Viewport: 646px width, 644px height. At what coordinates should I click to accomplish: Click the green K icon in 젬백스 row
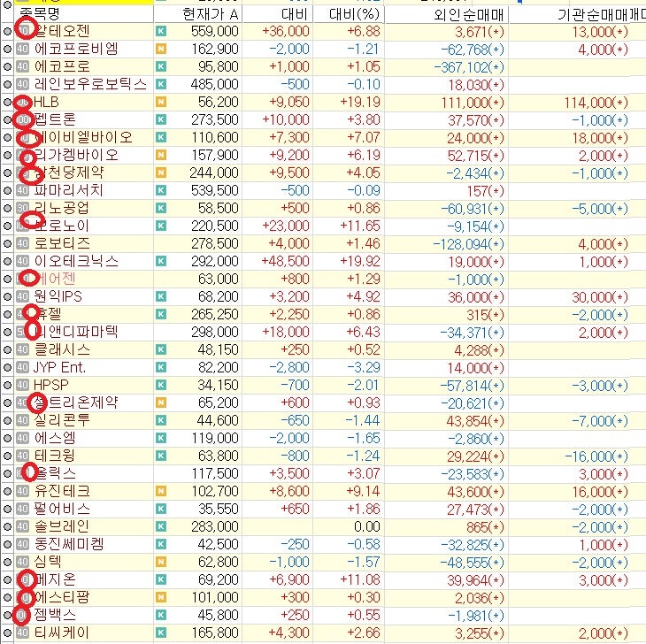coord(161,615)
